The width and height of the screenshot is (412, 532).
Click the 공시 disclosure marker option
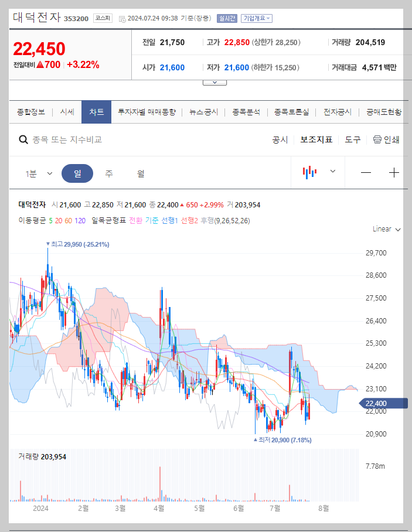pyautogui.click(x=280, y=139)
